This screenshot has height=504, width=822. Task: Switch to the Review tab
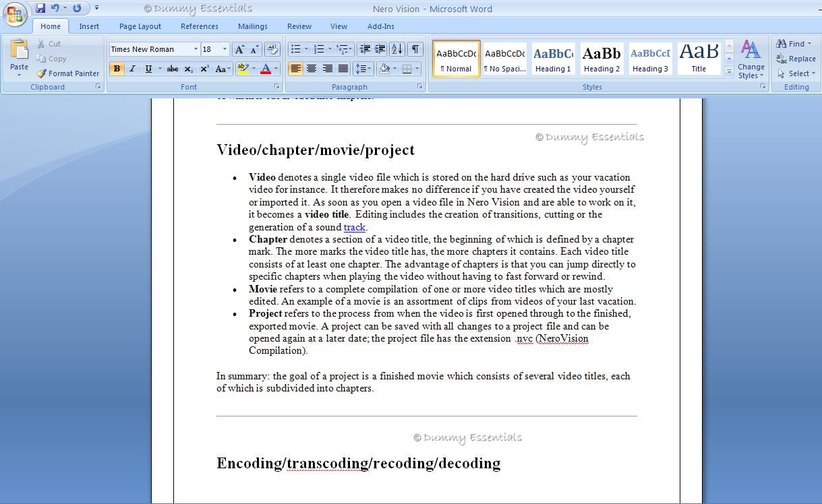(x=299, y=26)
